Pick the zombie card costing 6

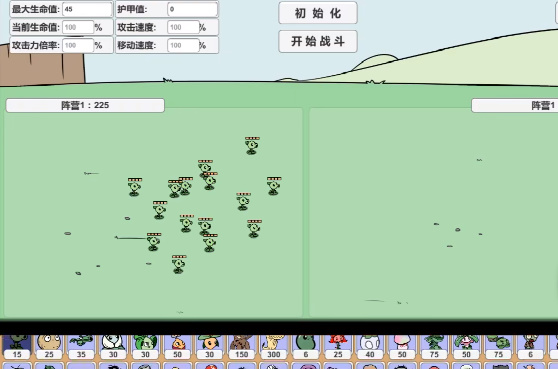pyautogui.click(x=531, y=347)
